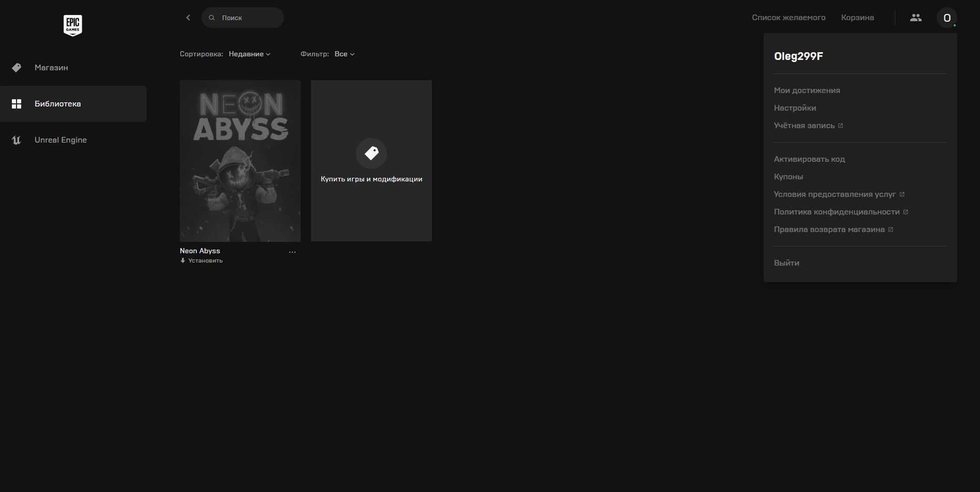This screenshot has height=492, width=980.
Task: Click the magnifier icon in search box
Action: (212, 18)
